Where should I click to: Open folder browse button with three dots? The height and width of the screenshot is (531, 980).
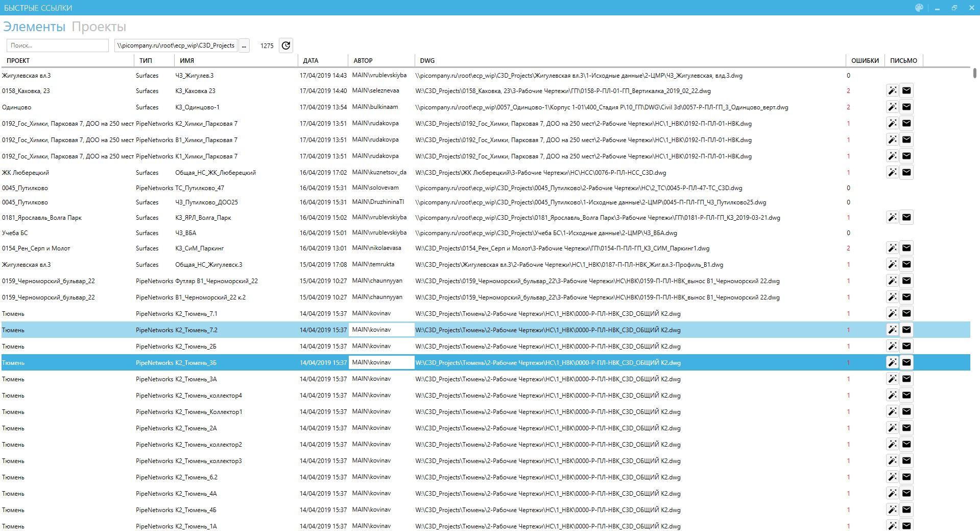coord(244,45)
